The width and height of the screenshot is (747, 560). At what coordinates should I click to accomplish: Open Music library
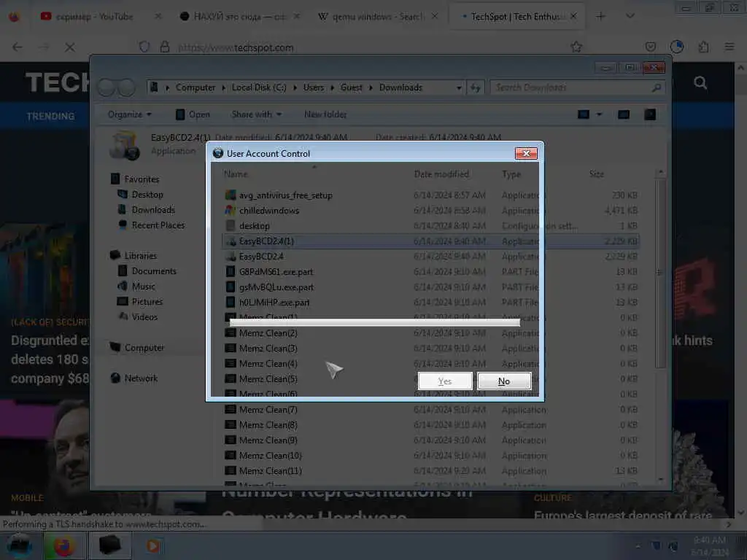[x=144, y=286]
